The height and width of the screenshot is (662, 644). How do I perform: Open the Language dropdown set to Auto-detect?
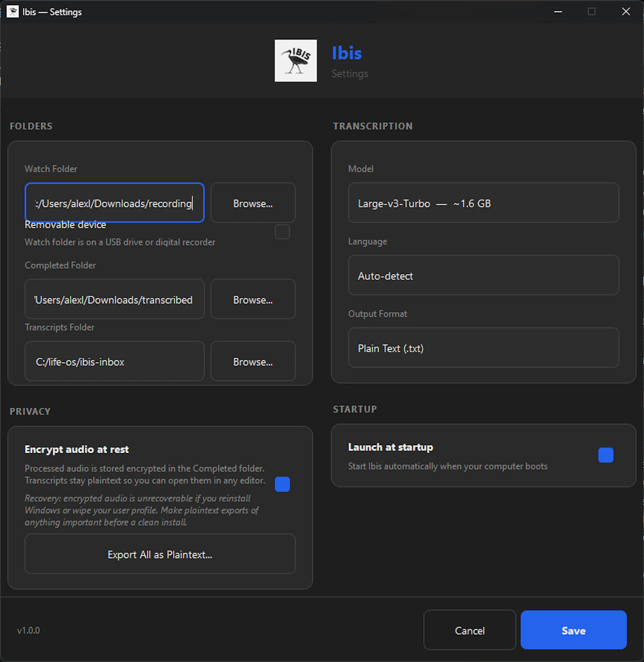pyautogui.click(x=483, y=275)
